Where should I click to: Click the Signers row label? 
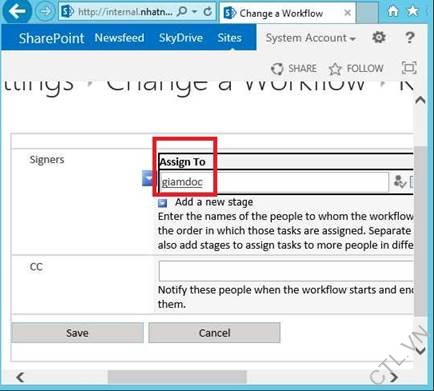[47, 159]
